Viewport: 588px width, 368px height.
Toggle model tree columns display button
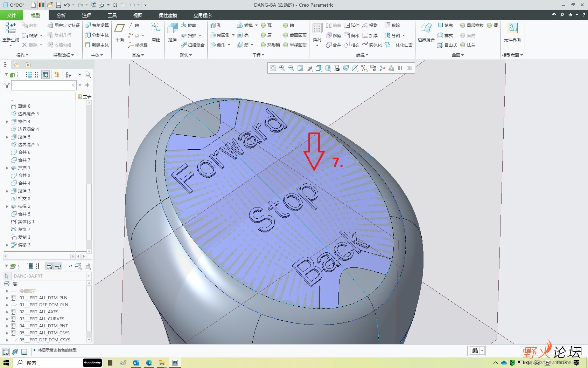pyautogui.click(x=45, y=75)
